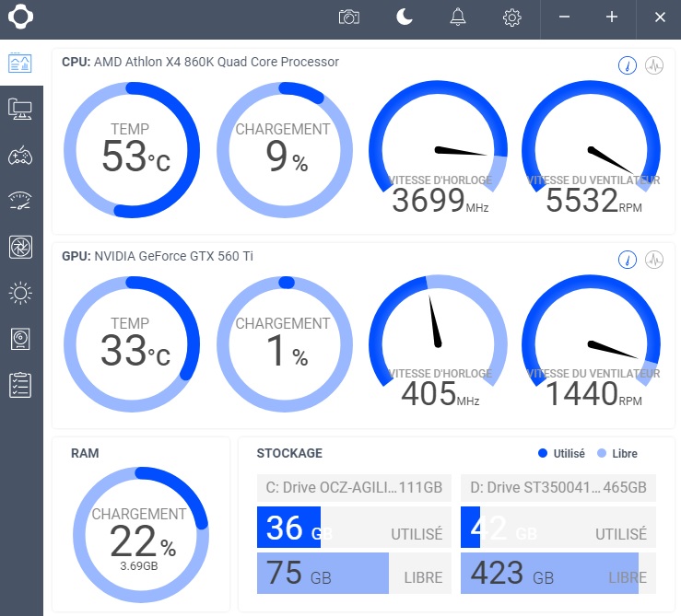This screenshot has height=616, width=681.
Task: Open the overclocking gauge sidebar section
Action: [20, 201]
